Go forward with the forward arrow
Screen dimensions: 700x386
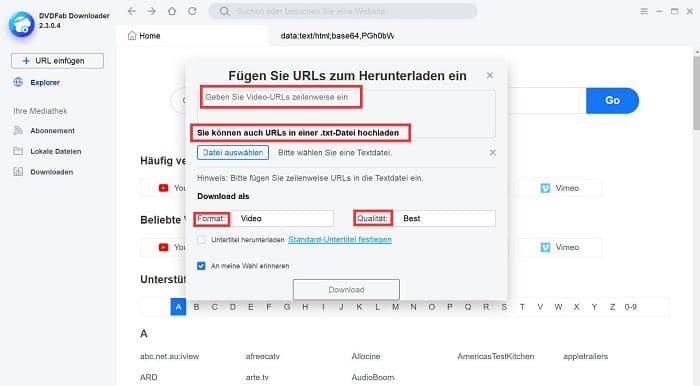pos(152,11)
